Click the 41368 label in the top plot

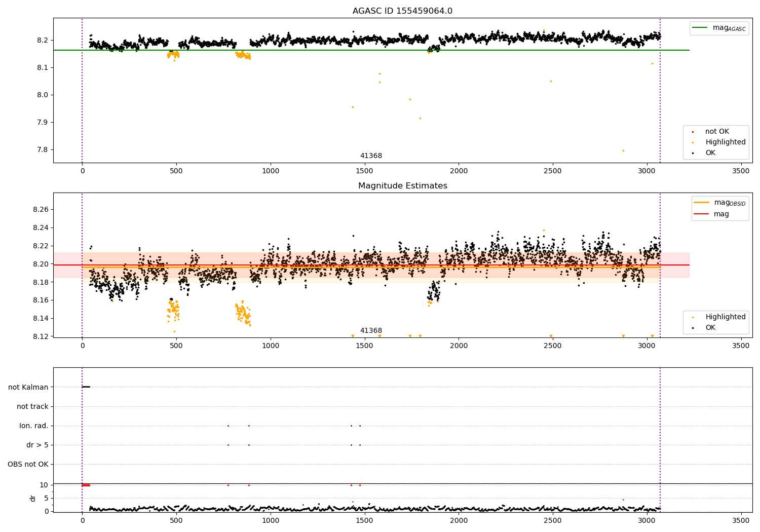(371, 156)
